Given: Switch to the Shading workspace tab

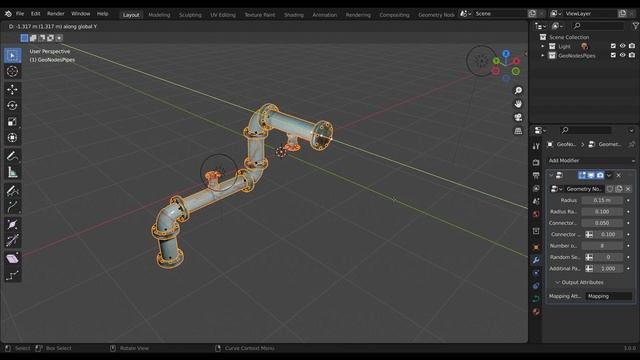Looking at the screenshot, I should point(294,15).
